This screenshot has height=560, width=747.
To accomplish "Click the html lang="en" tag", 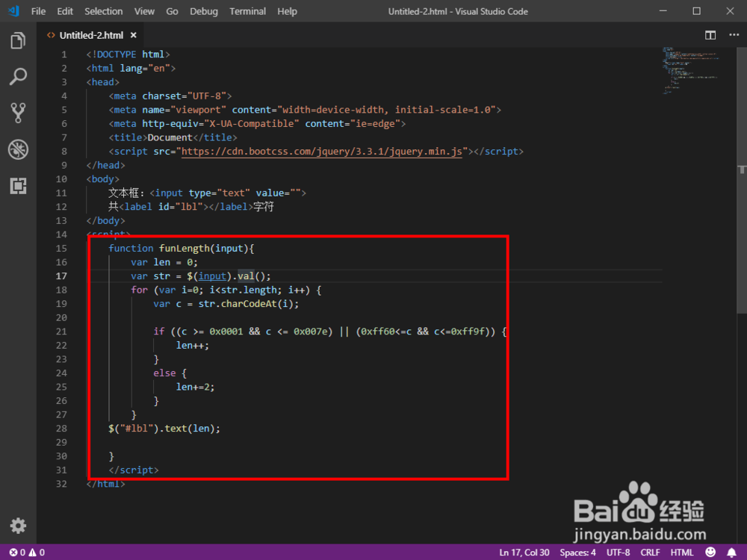I will click(131, 68).
